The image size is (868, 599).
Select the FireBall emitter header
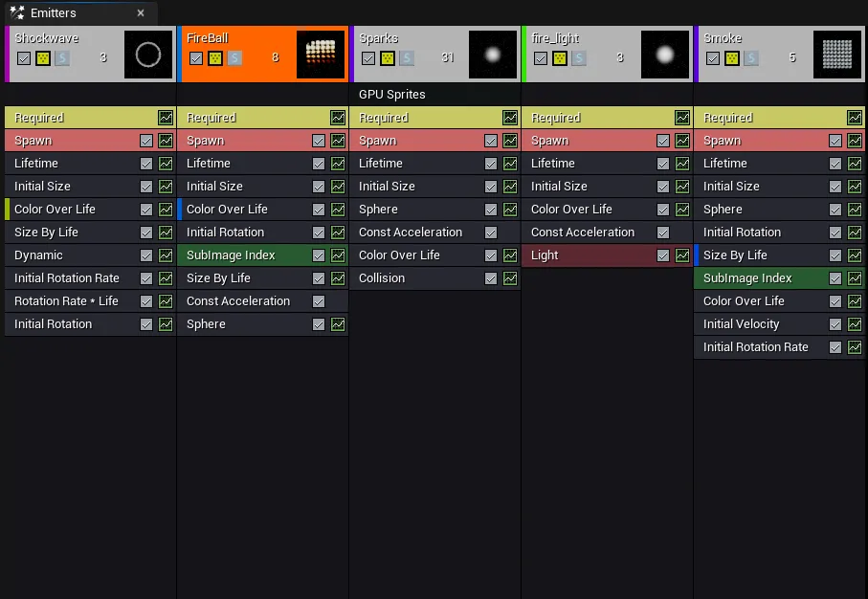click(x=263, y=55)
